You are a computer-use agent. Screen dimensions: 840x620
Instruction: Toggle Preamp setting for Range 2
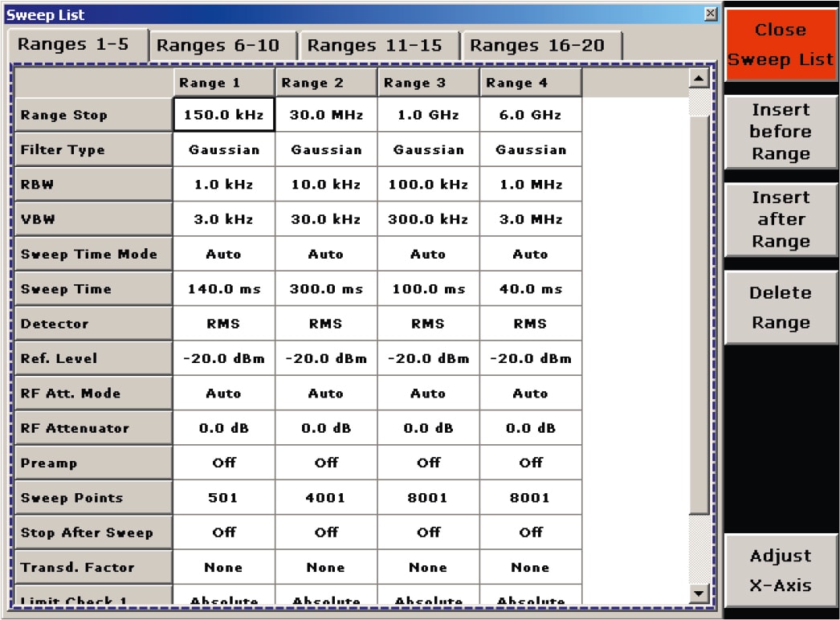(x=325, y=463)
